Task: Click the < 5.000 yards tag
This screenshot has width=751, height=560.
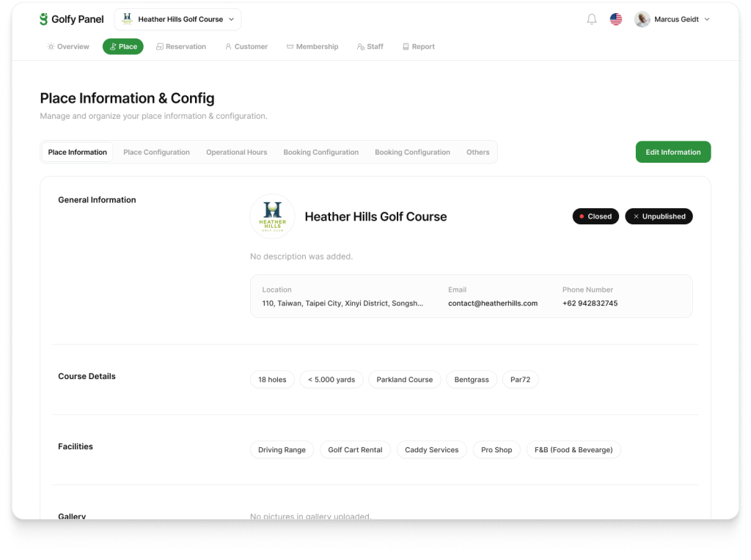Action: (x=331, y=380)
